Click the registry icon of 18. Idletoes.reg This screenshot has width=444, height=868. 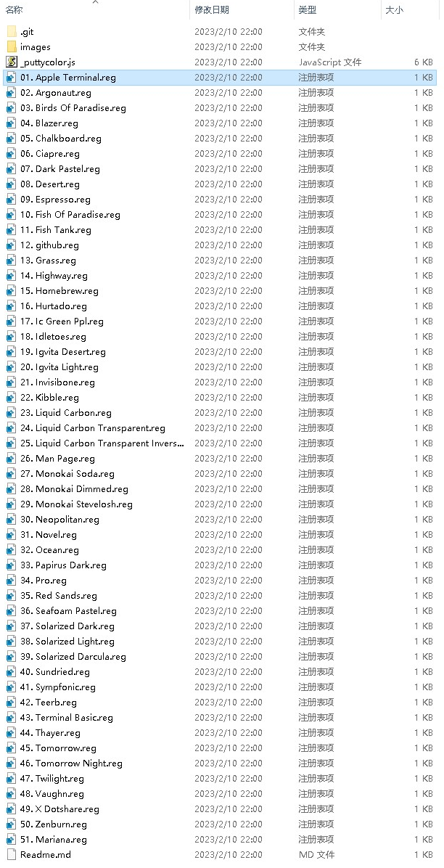pos(12,336)
